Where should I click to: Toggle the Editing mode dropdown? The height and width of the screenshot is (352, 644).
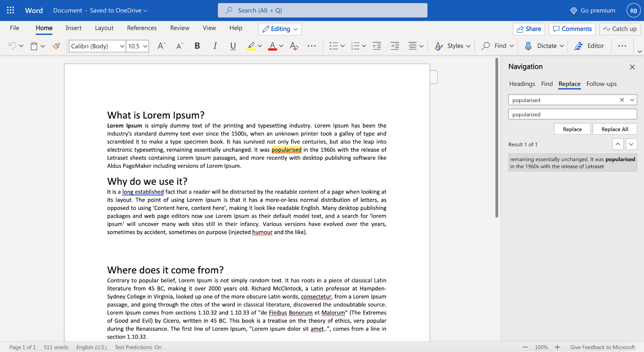click(x=295, y=29)
